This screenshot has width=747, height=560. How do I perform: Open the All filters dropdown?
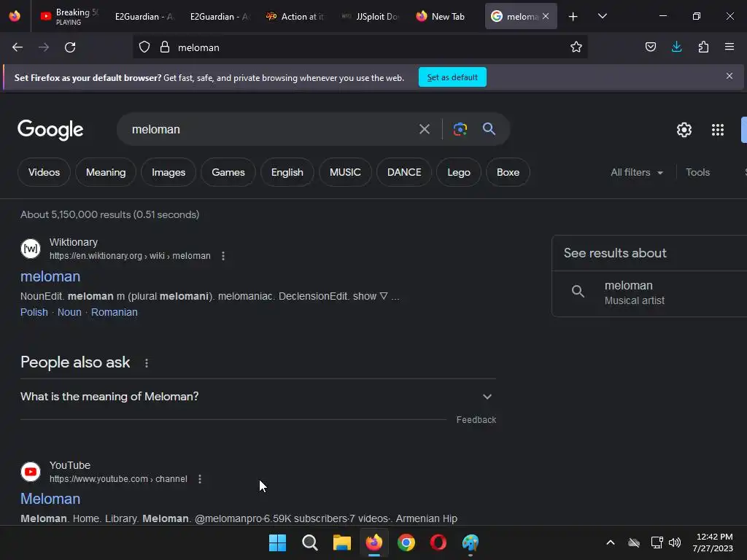coord(636,172)
